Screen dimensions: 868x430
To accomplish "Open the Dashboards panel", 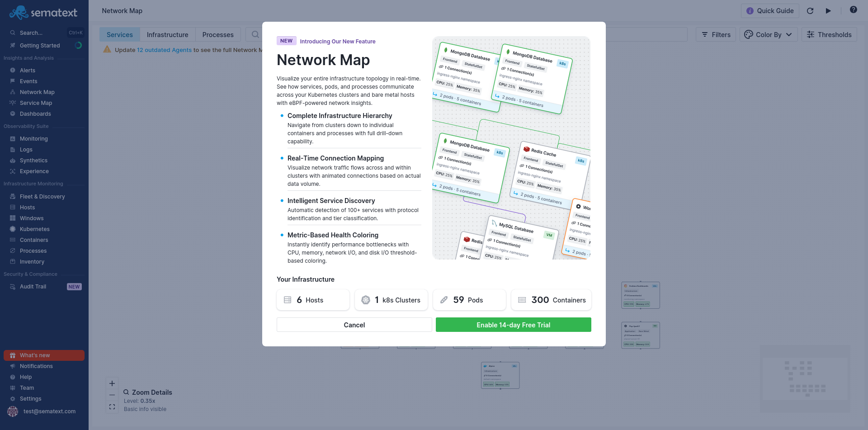I will point(35,113).
